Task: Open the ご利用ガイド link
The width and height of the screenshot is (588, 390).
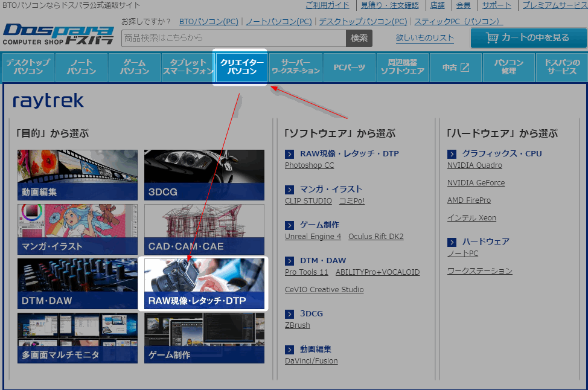Action: (x=327, y=5)
